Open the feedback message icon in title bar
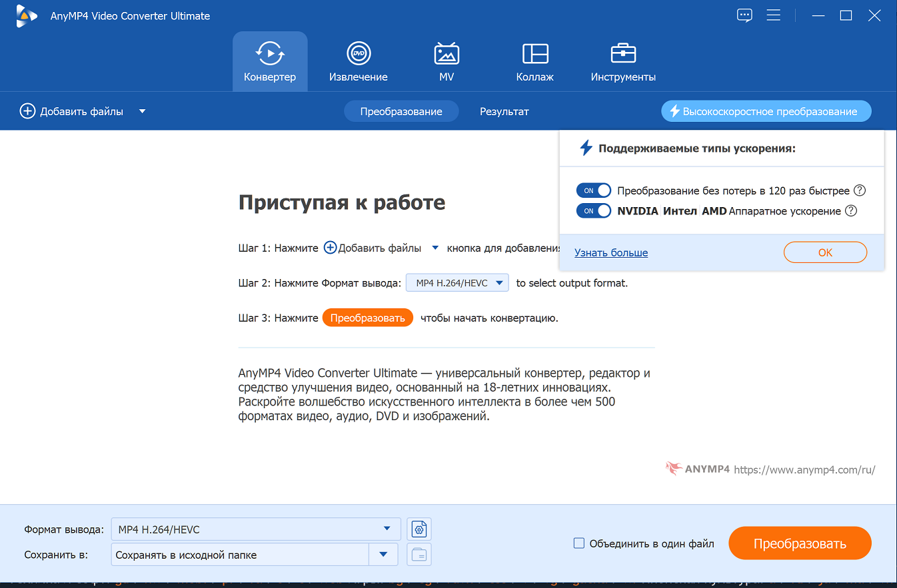The width and height of the screenshot is (897, 588). (744, 15)
